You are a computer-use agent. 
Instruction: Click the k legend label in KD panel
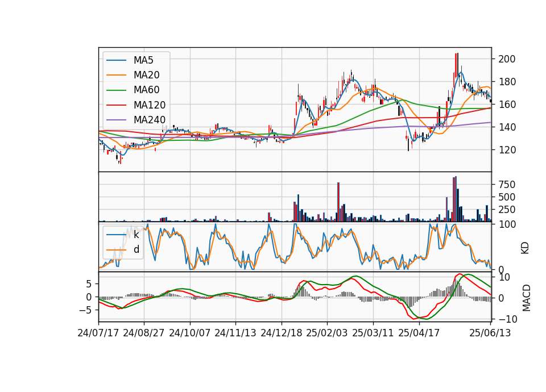pos(136,235)
